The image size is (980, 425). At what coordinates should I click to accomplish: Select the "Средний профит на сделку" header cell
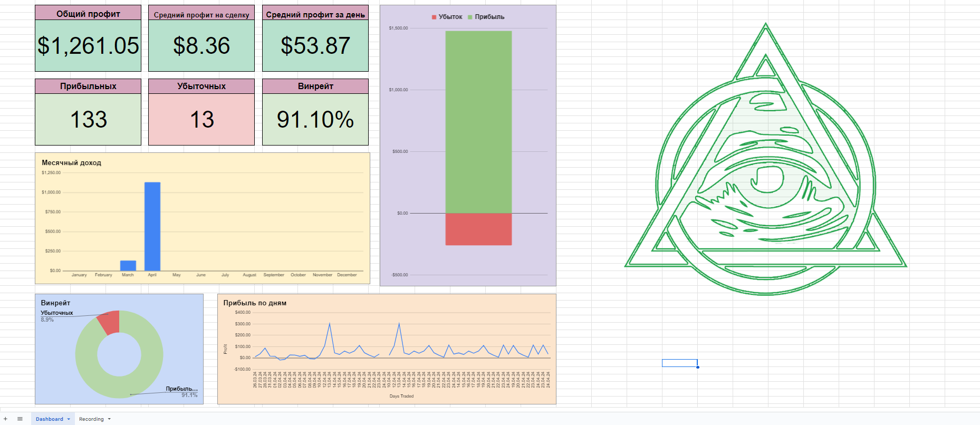point(201,13)
